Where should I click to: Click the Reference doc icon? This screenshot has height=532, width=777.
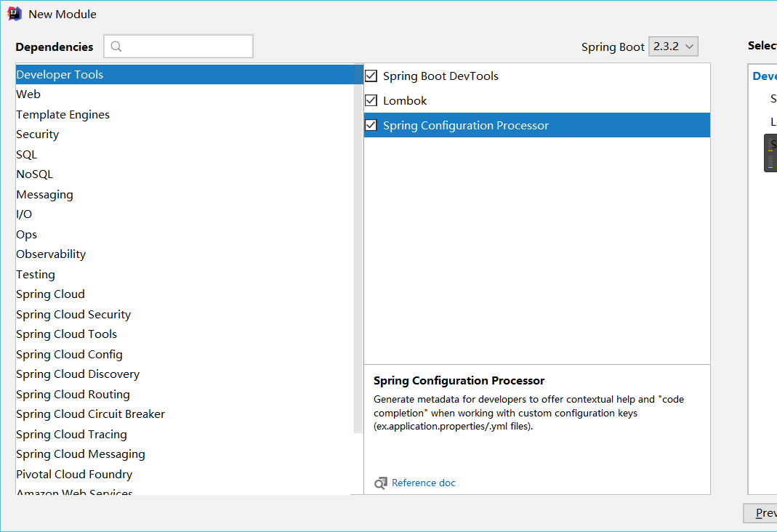point(381,483)
